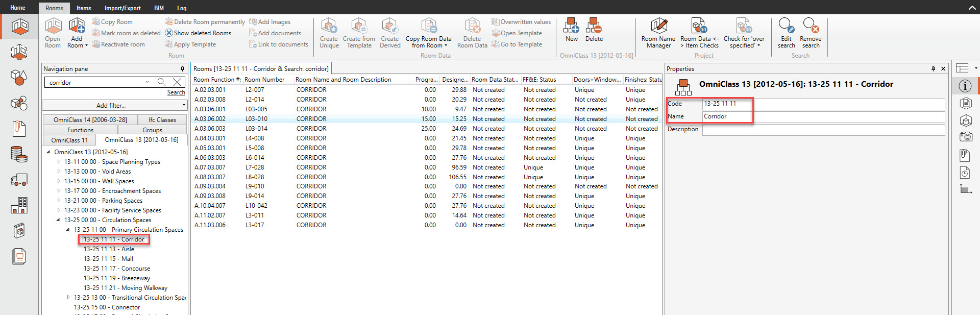Clear the corridor search field
The image size is (980, 315).
coord(177,82)
